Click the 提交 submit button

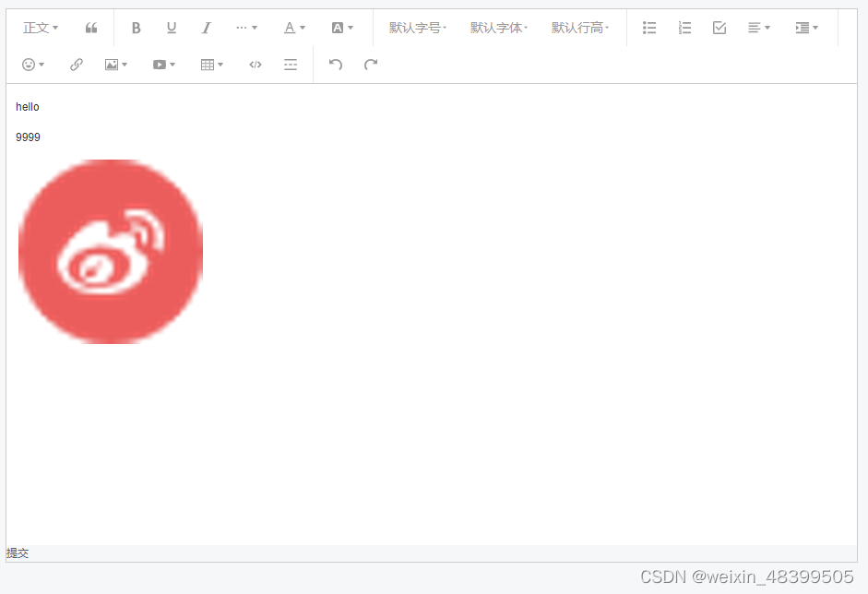(x=18, y=553)
